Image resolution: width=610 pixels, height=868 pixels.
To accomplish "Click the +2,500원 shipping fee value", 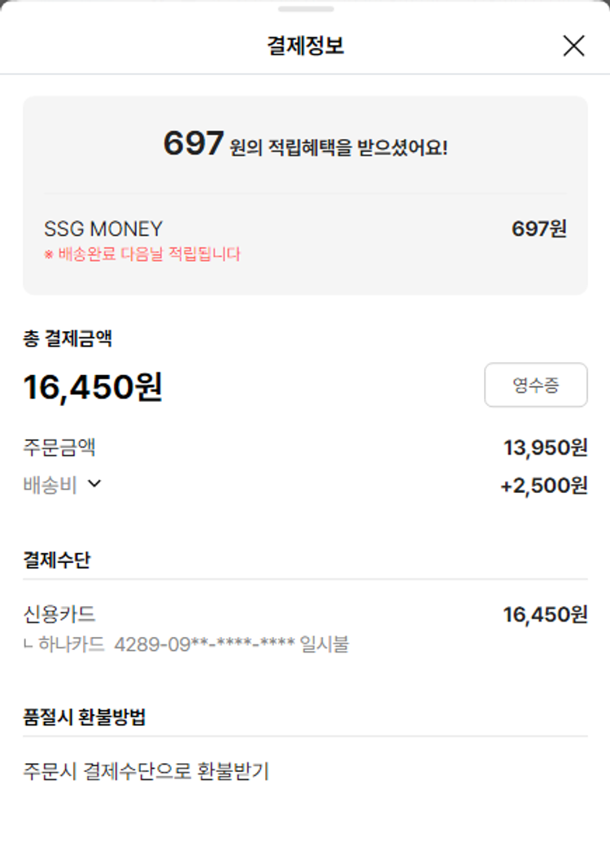I will click(543, 486).
